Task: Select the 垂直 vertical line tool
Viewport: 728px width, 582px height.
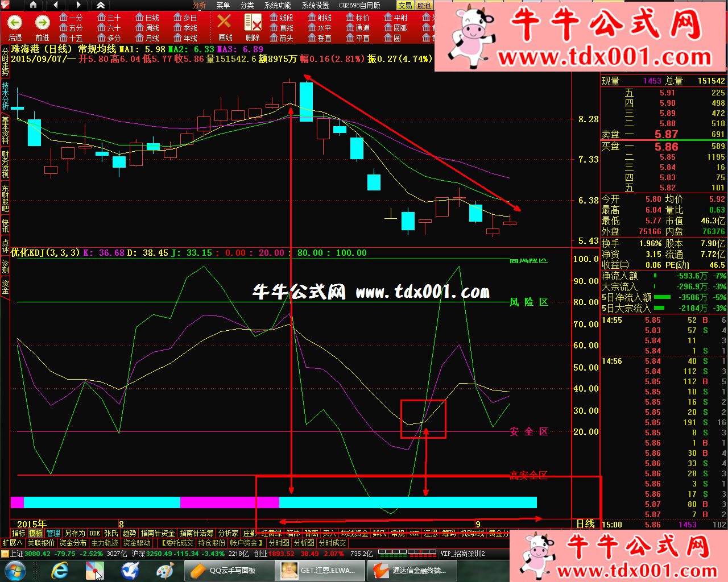Action: [320, 38]
